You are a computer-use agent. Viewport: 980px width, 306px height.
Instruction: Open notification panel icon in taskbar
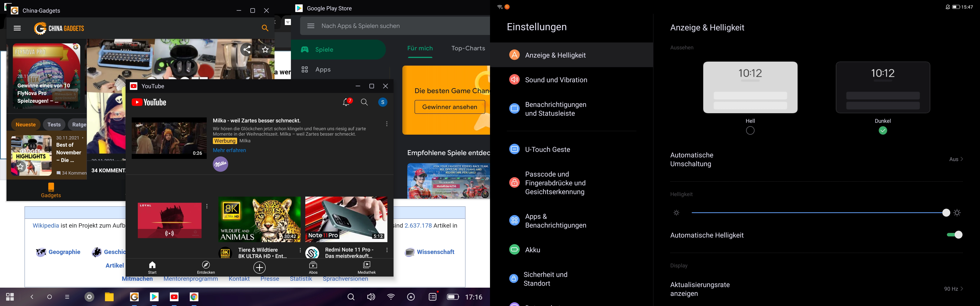tap(433, 297)
